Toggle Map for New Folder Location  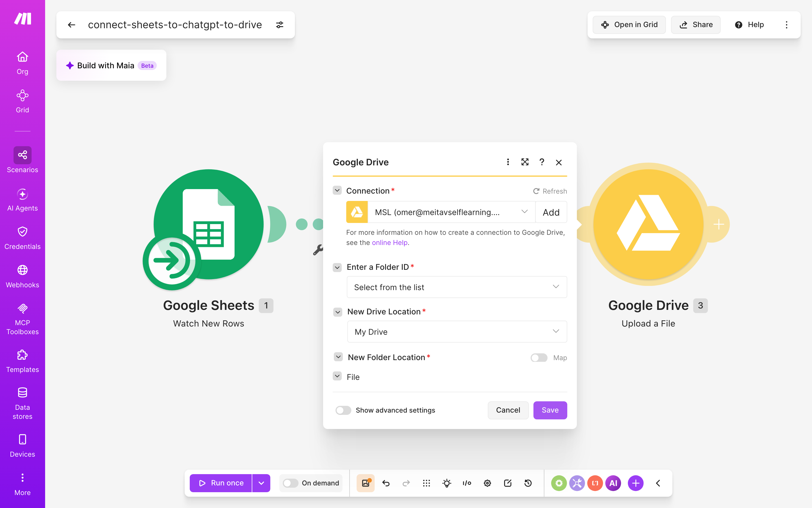pos(539,358)
